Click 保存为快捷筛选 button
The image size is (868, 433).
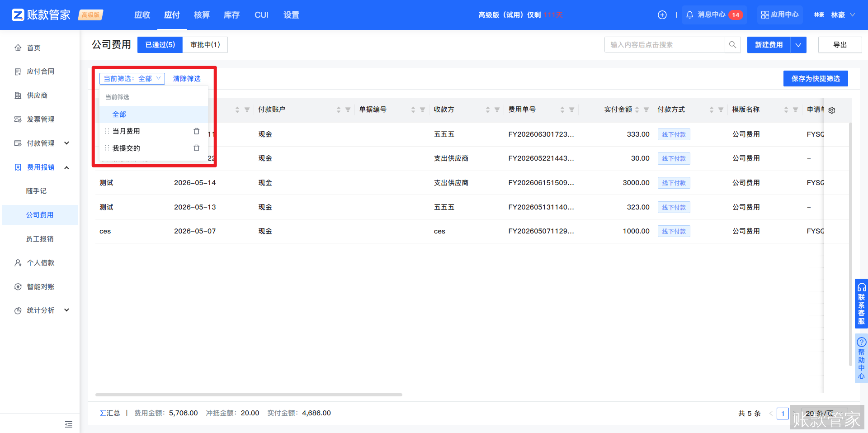816,79
